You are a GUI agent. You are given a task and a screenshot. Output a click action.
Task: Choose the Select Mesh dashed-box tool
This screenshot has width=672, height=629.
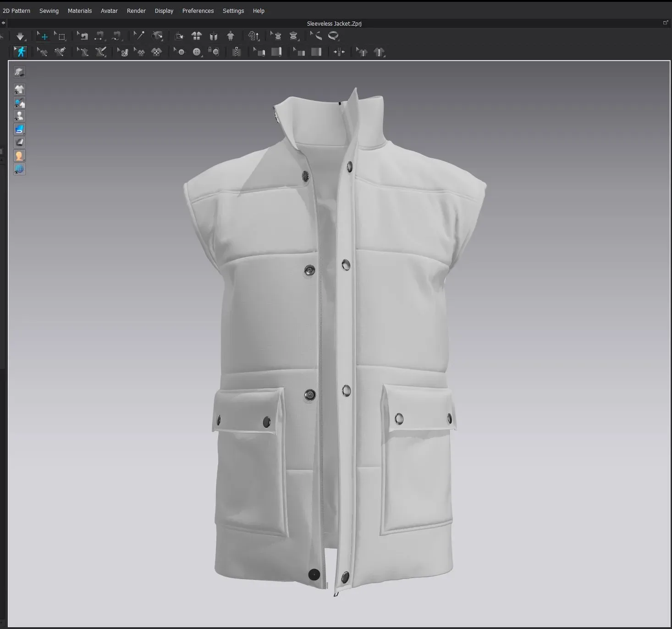click(x=61, y=36)
